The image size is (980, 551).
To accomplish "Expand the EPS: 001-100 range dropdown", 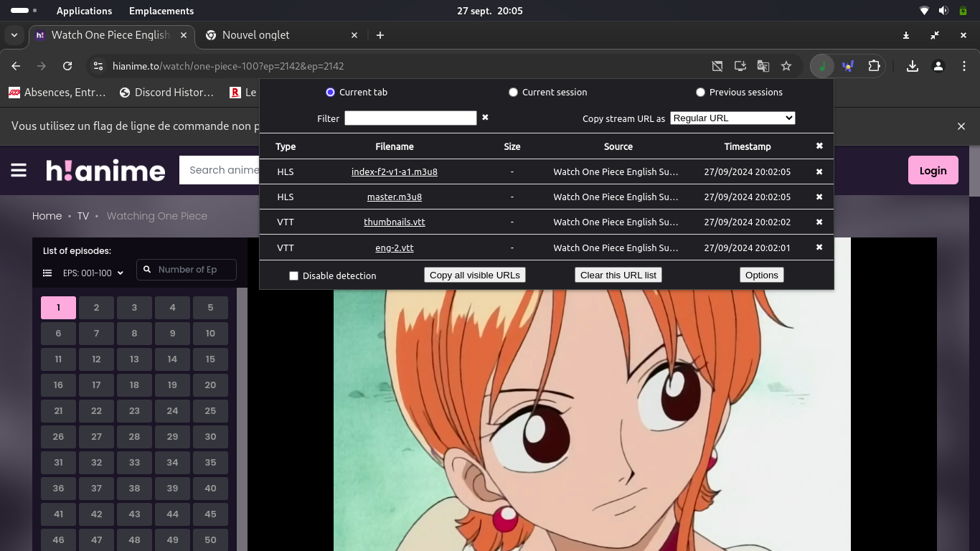I will [x=93, y=273].
